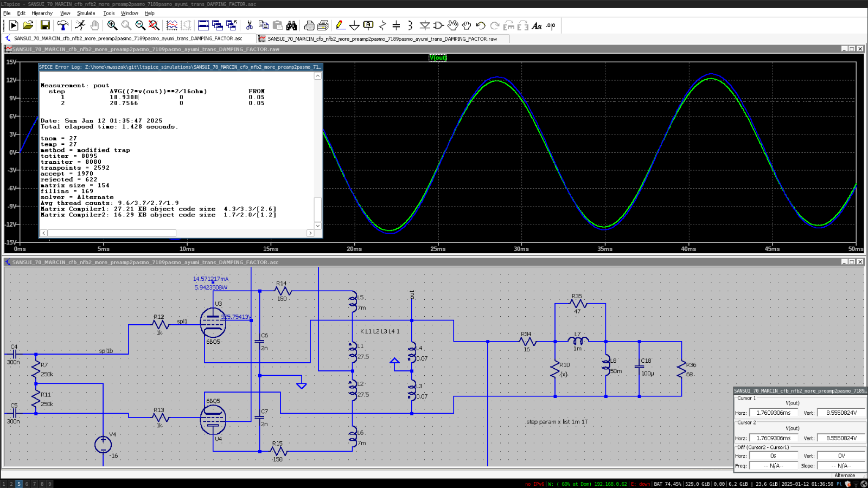868x488 pixels.
Task: Select the Move hand tool
Action: pyautogui.click(x=453, y=25)
